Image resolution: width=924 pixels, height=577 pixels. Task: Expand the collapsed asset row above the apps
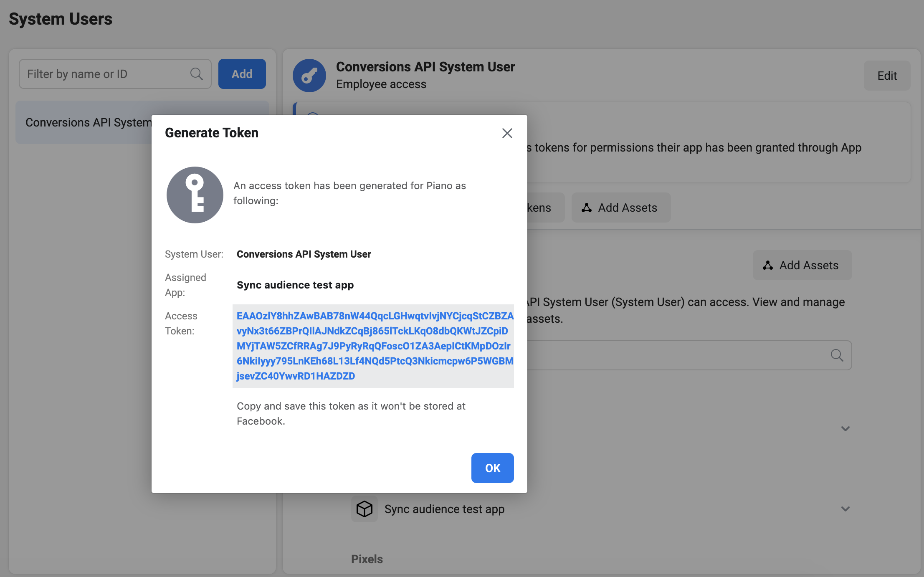pyautogui.click(x=846, y=429)
